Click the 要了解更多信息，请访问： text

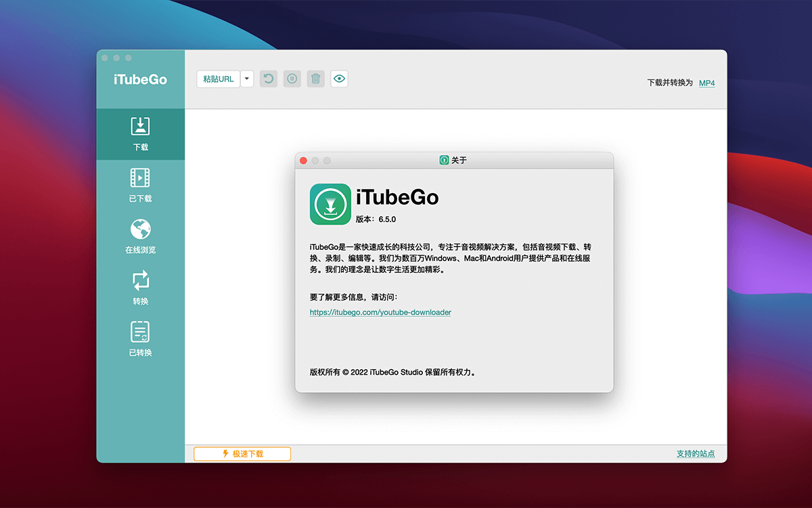point(354,297)
